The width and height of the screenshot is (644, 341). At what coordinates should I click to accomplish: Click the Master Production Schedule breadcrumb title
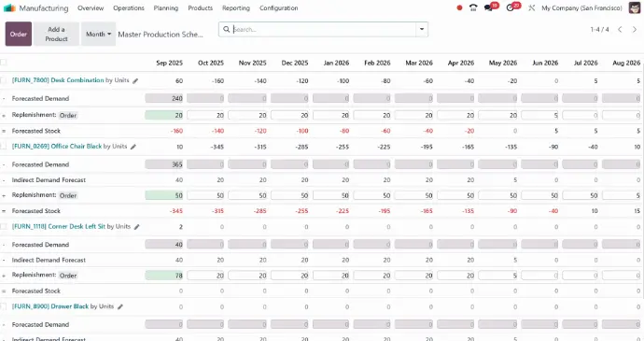pos(161,35)
